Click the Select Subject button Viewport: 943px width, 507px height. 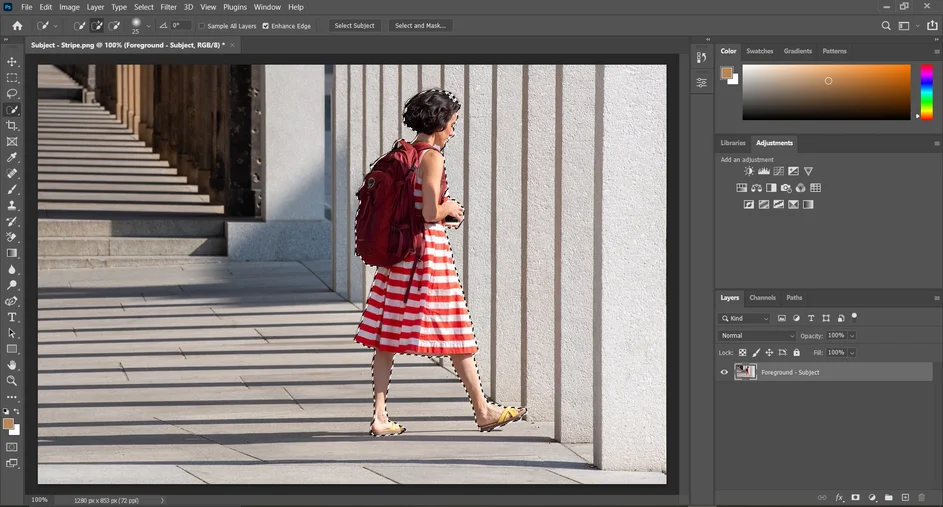click(x=355, y=26)
